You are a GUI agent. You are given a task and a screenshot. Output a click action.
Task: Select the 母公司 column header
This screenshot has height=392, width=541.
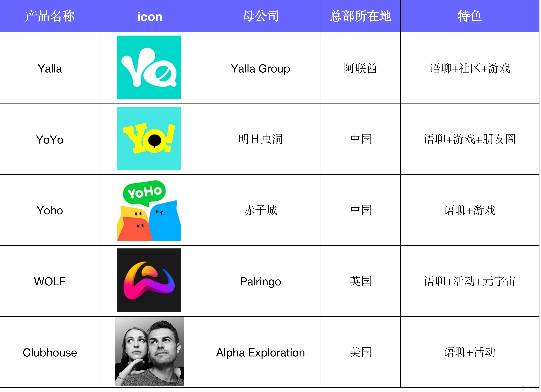(x=260, y=16)
